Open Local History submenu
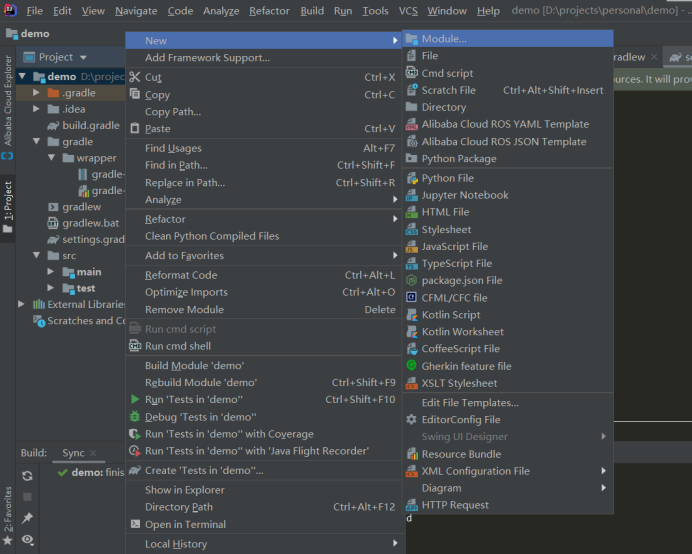692x554 pixels. (263, 544)
